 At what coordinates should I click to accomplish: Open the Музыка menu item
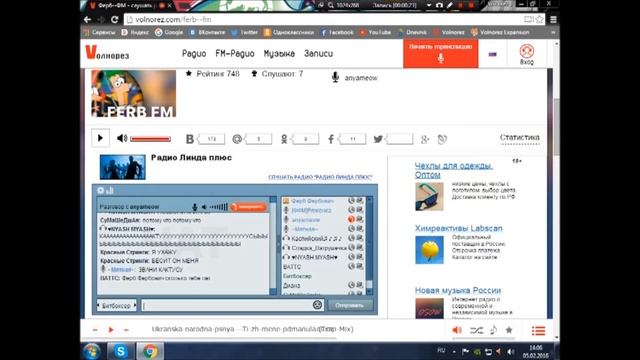pos(279,53)
